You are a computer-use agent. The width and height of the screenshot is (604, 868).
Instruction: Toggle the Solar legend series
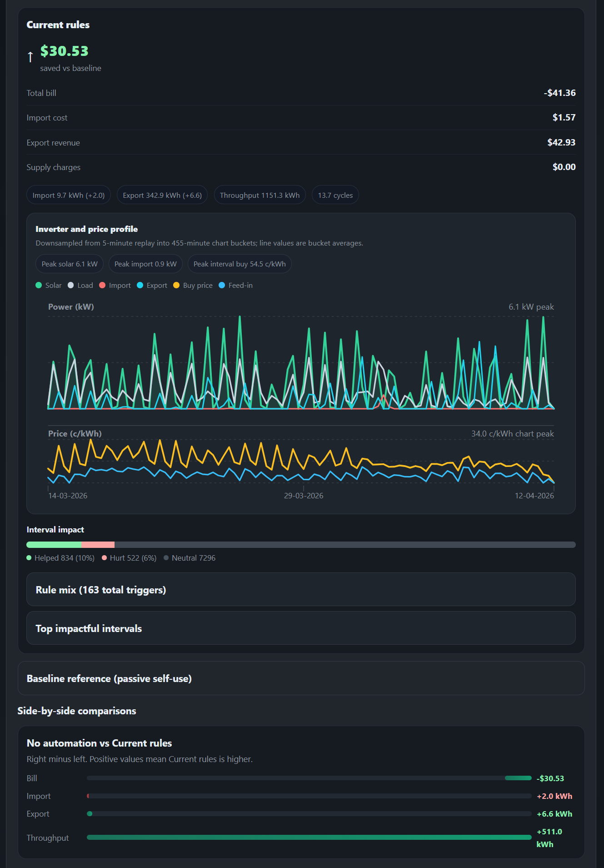pos(49,285)
